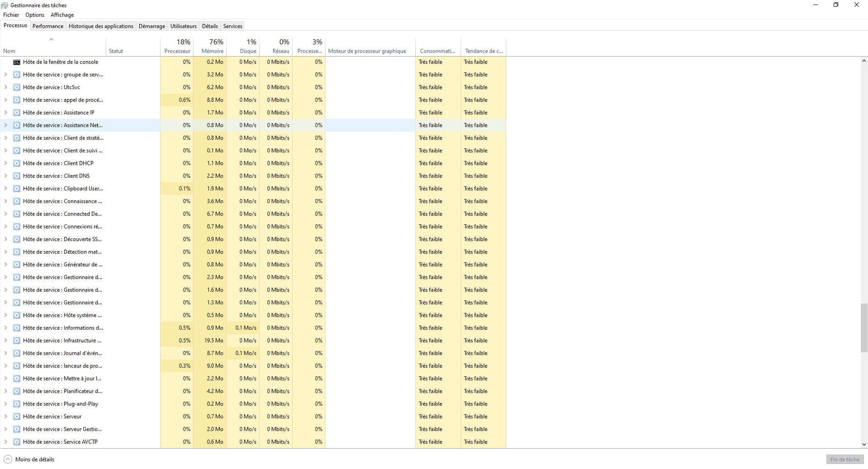Click the console window host process icon
Image resolution: width=868 pixels, height=469 pixels.
tap(17, 62)
